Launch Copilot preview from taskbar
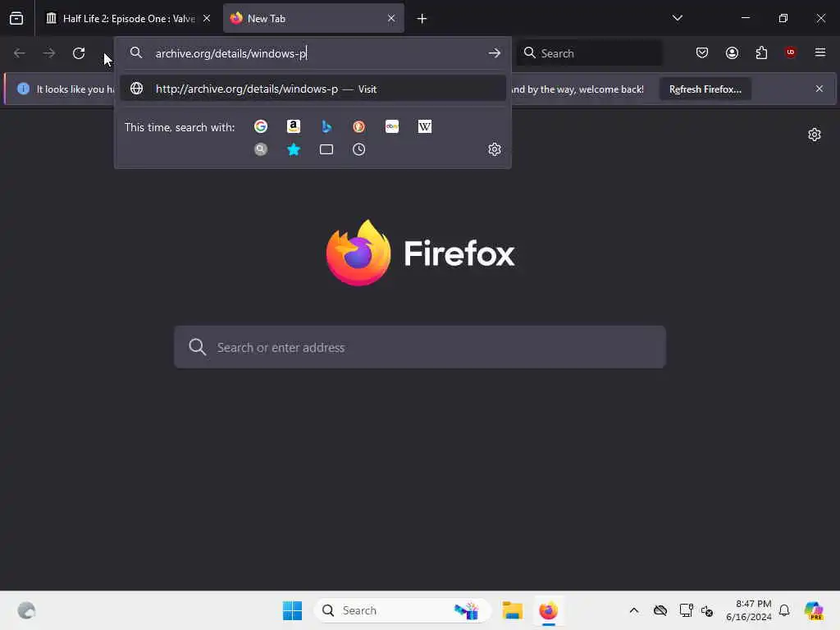 click(814, 610)
